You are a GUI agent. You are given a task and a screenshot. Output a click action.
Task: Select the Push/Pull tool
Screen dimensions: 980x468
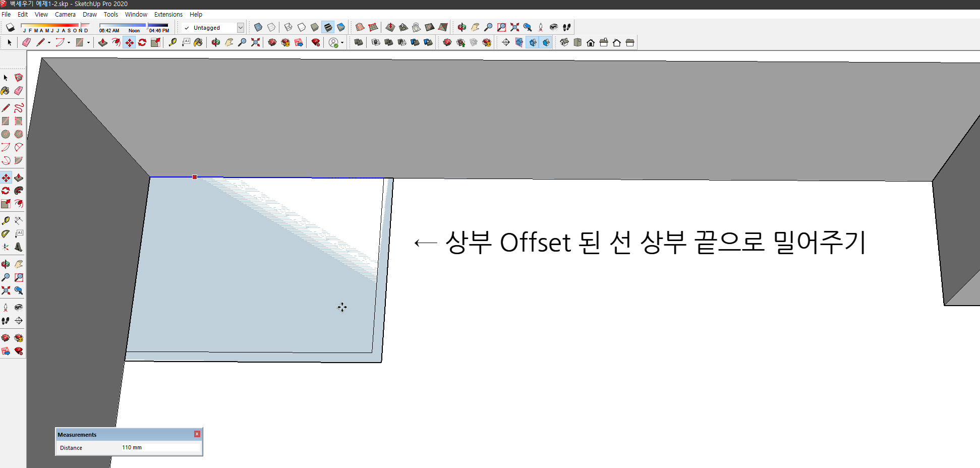click(x=19, y=178)
